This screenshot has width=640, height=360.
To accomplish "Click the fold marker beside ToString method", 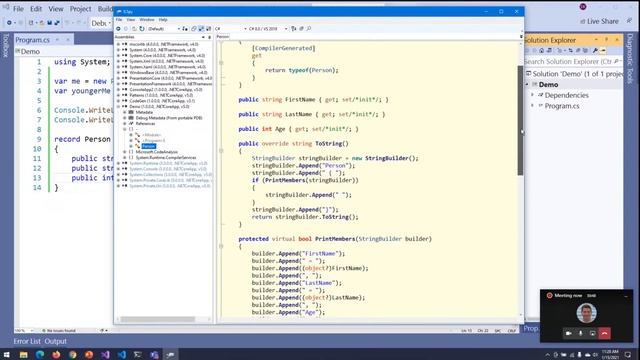I will [221, 151].
